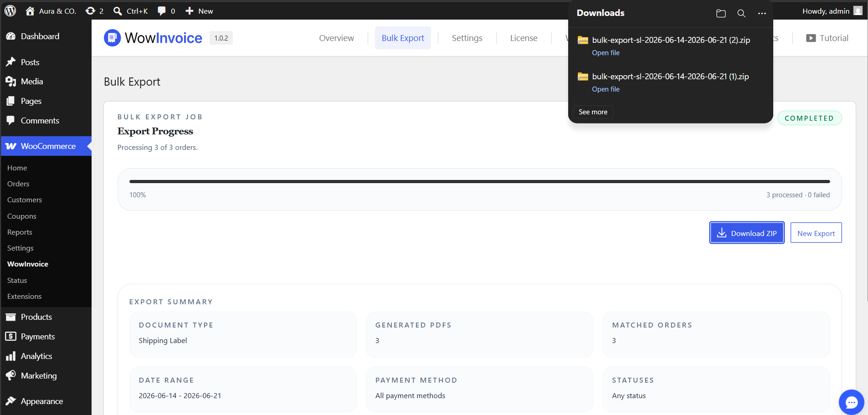Start a New Export
The height and width of the screenshot is (415, 868).
816,233
